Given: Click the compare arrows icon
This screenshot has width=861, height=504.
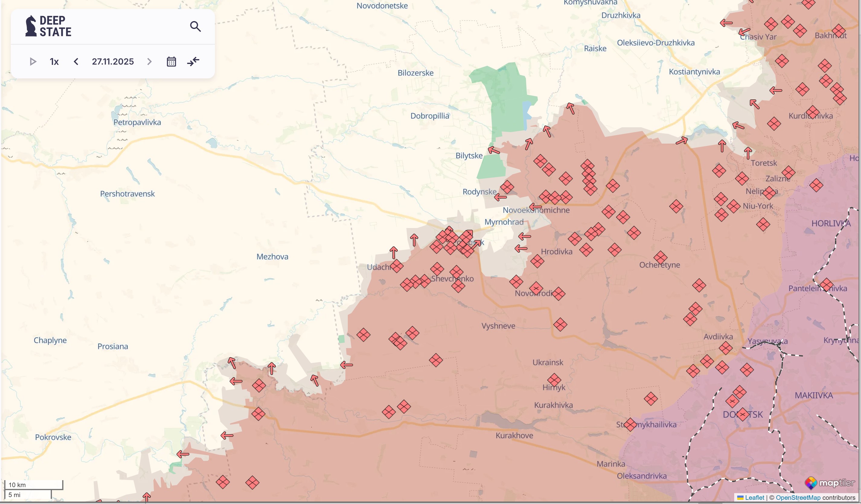Looking at the screenshot, I should pyautogui.click(x=193, y=62).
